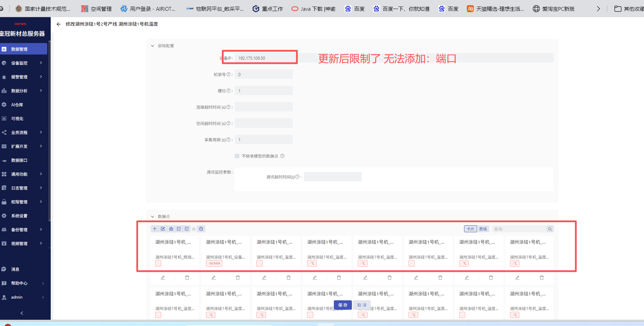
Task: Click the bug debug icon in data point toolbar
Action: point(201,229)
